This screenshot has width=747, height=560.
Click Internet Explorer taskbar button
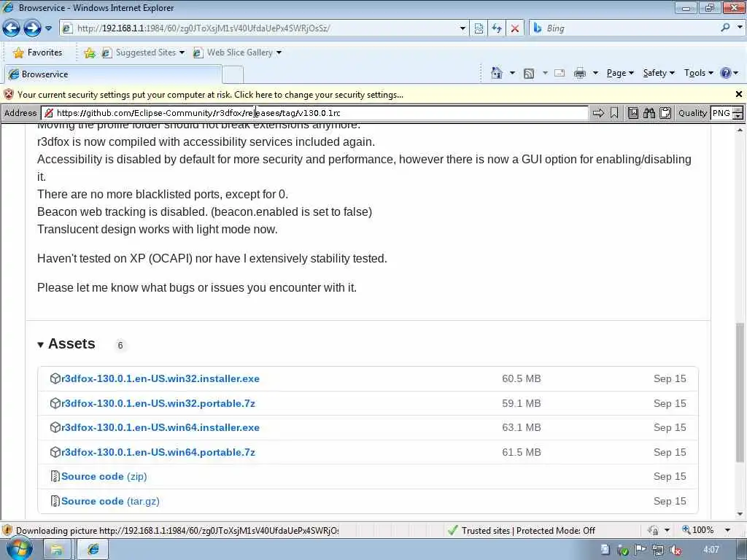[93, 550]
